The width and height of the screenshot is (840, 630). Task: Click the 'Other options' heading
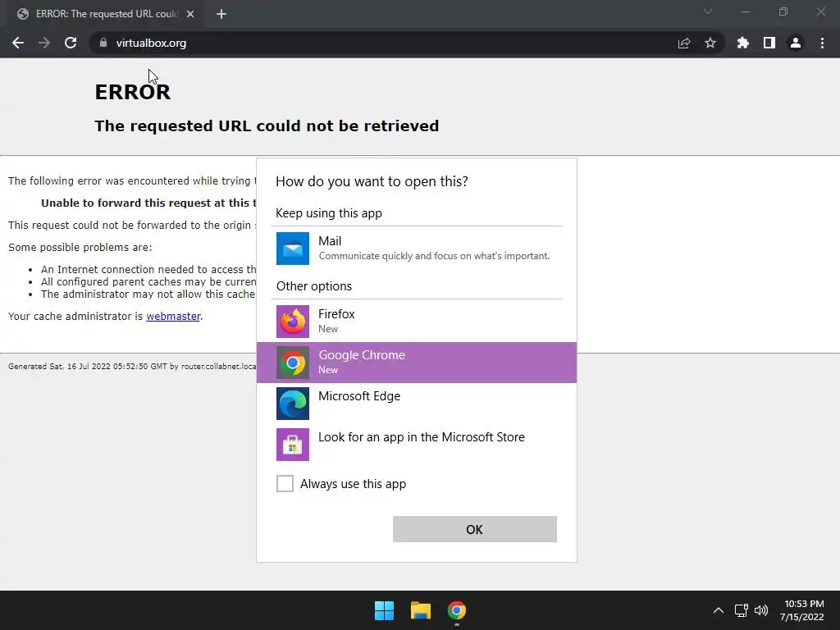click(x=314, y=286)
